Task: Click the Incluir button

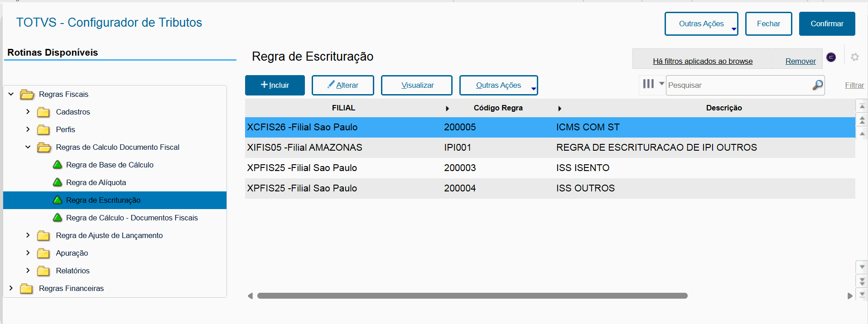Action: pos(275,85)
